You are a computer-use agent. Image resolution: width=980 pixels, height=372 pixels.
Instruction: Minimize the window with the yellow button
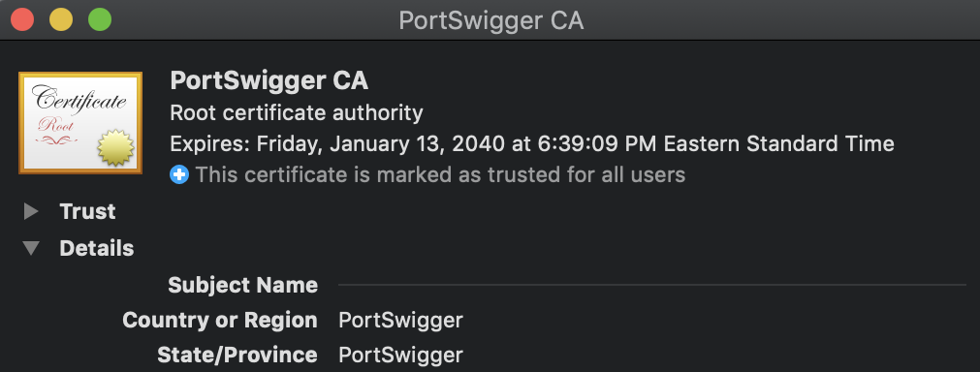click(61, 19)
